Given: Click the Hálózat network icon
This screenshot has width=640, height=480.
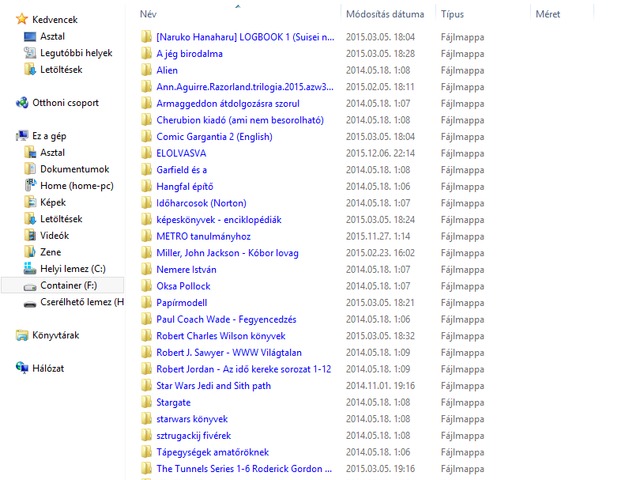Looking at the screenshot, I should (x=22, y=367).
